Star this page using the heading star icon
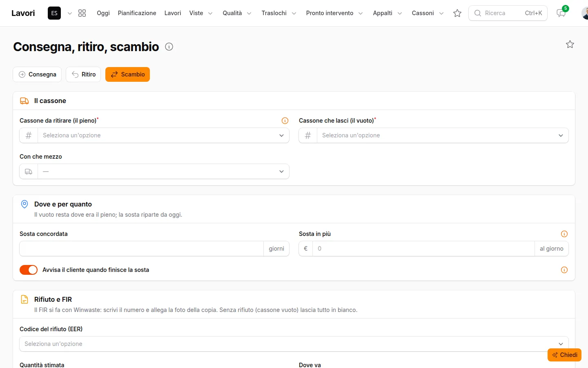 pos(570,44)
